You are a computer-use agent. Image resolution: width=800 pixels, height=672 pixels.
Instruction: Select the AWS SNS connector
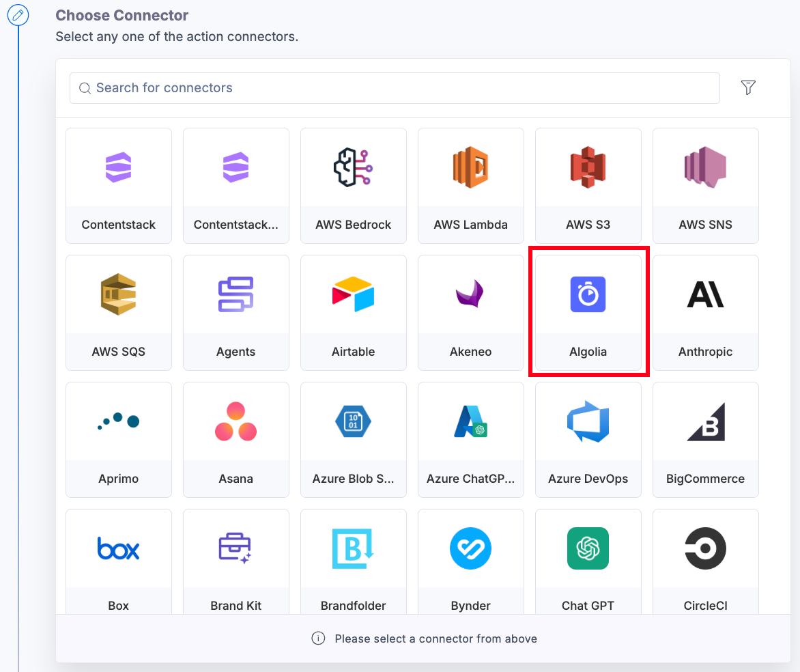pyautogui.click(x=705, y=185)
